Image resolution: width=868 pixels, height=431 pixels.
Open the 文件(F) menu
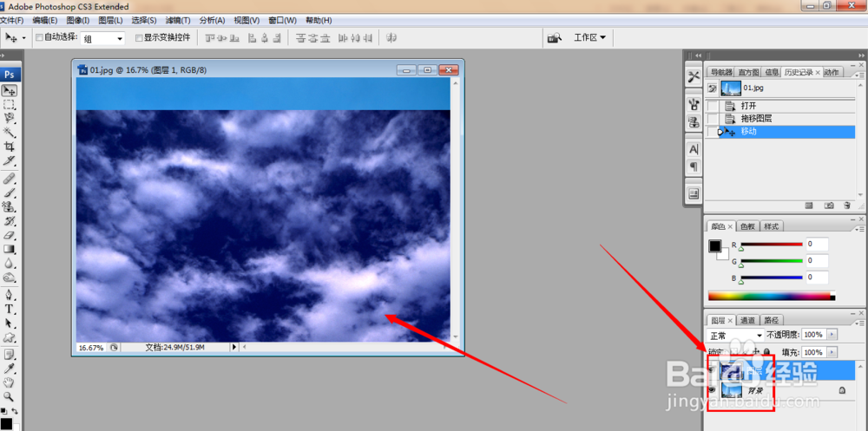point(11,21)
